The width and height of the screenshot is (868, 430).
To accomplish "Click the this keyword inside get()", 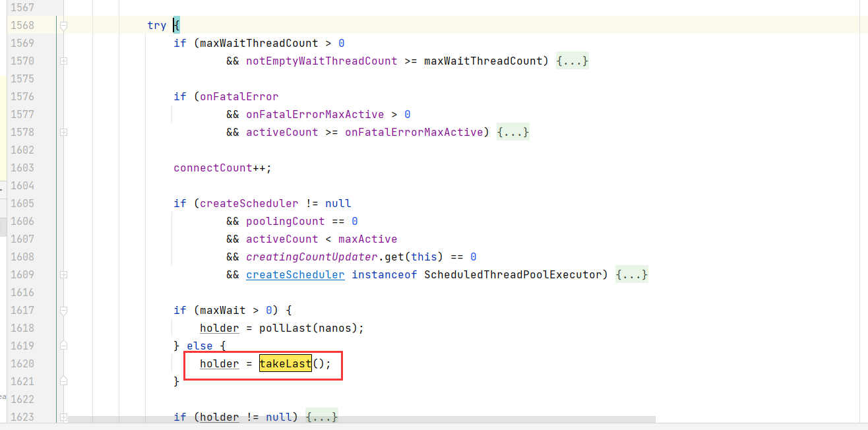I will point(423,257).
